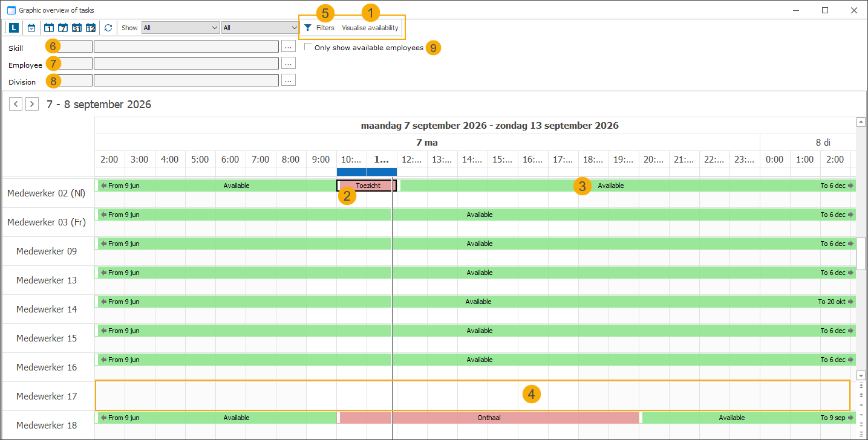Switch to 1-day calendar view
The height and width of the screenshot is (440, 868).
[49, 28]
